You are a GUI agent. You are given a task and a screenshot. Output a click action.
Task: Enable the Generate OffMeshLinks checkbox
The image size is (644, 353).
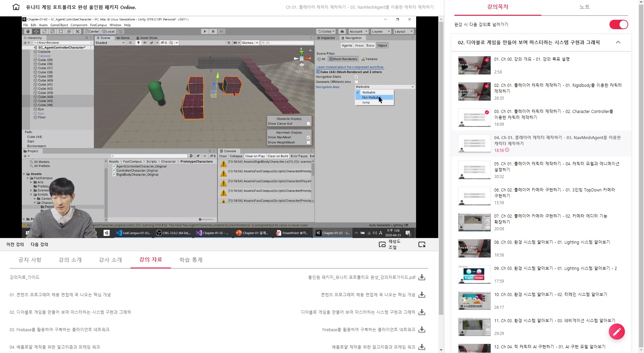356,82
